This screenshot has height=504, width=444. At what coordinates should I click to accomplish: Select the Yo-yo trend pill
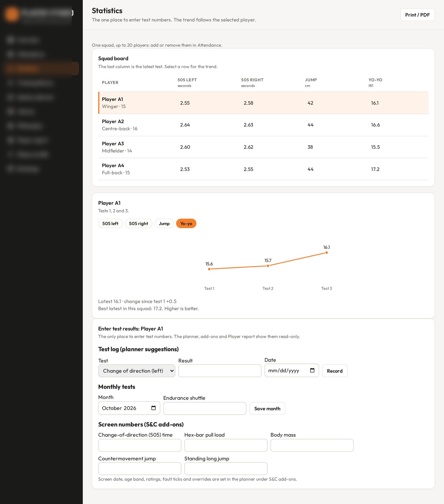tap(186, 224)
